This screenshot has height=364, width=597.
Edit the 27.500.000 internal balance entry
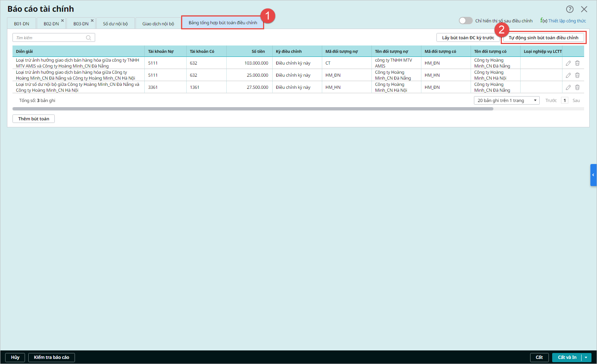(568, 87)
